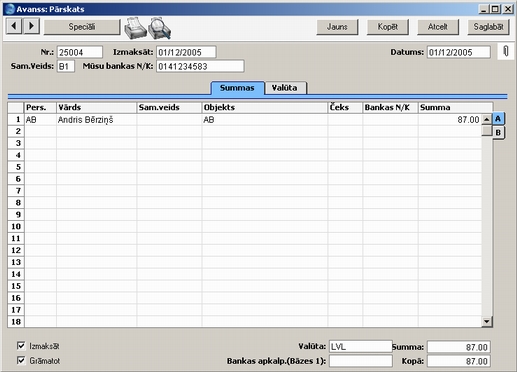Click the Objekts column header
This screenshot has height=372, width=517.
coord(265,107)
